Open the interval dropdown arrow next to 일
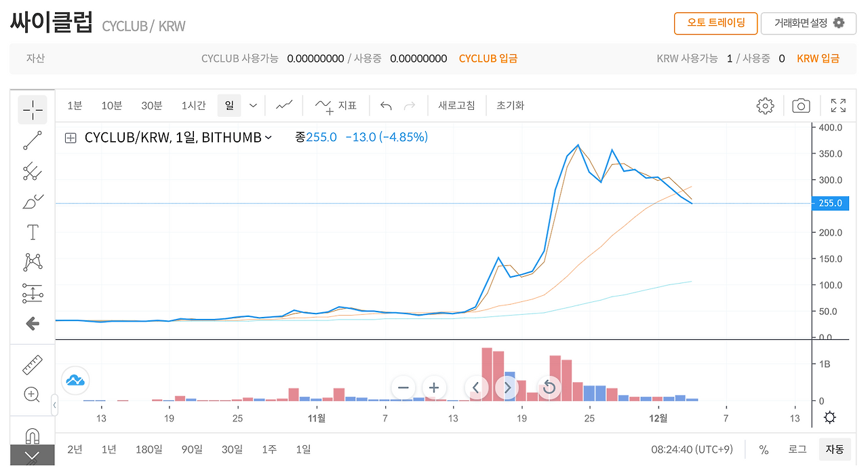 [253, 105]
